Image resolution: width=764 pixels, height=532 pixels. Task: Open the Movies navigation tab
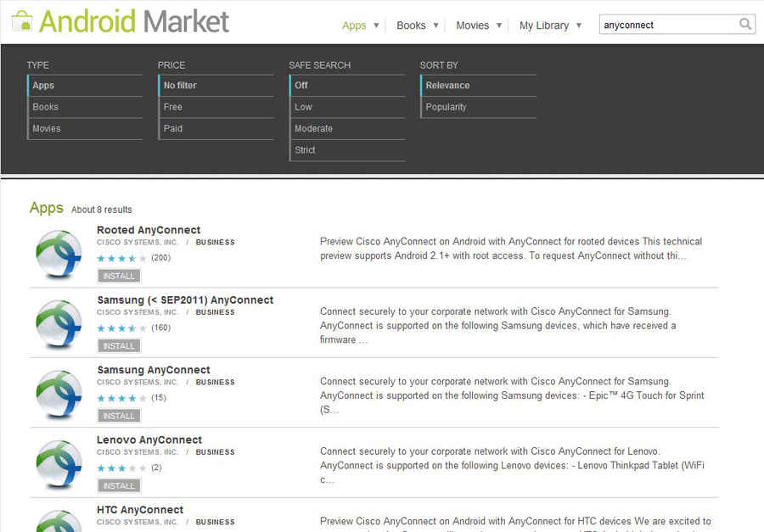point(473,25)
